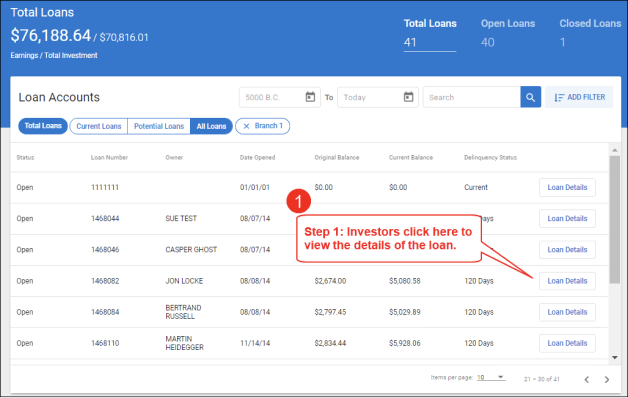This screenshot has width=628, height=398.
Task: Click the blue search magnifier button
Action: (x=531, y=97)
